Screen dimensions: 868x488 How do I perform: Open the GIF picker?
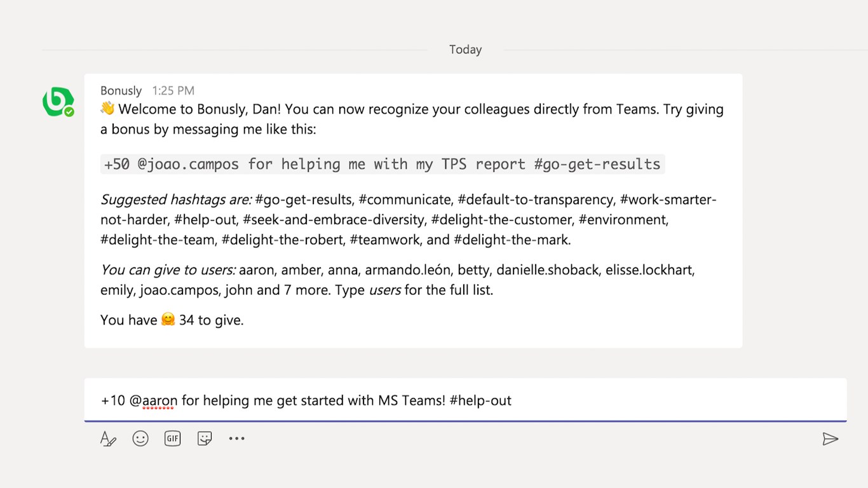(173, 438)
